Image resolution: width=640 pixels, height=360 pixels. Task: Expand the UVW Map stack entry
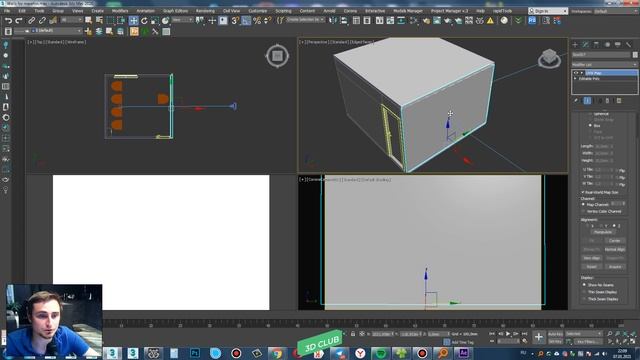tap(582, 73)
